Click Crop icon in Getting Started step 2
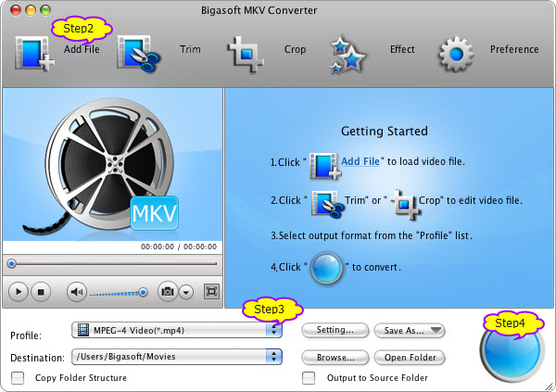This screenshot has width=556, height=392. coord(405,204)
